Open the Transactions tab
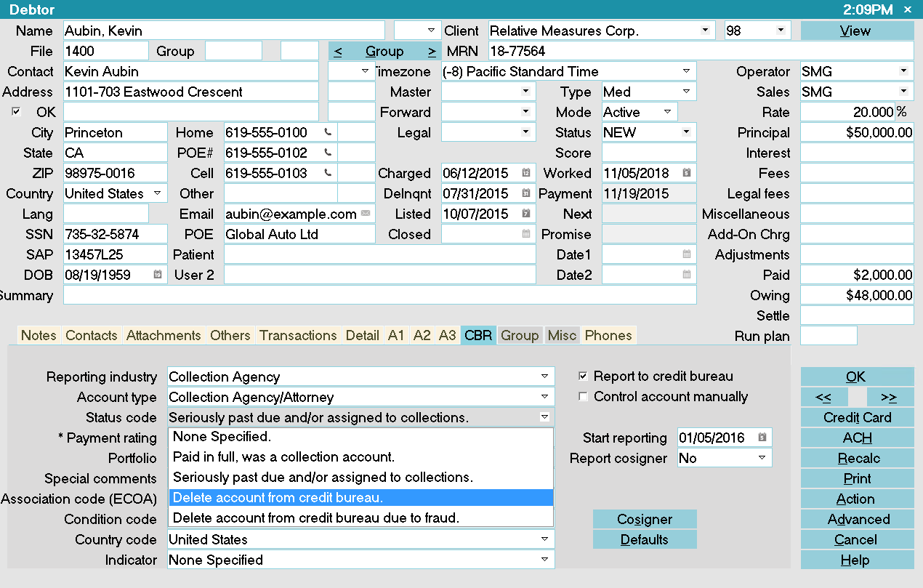 299,335
